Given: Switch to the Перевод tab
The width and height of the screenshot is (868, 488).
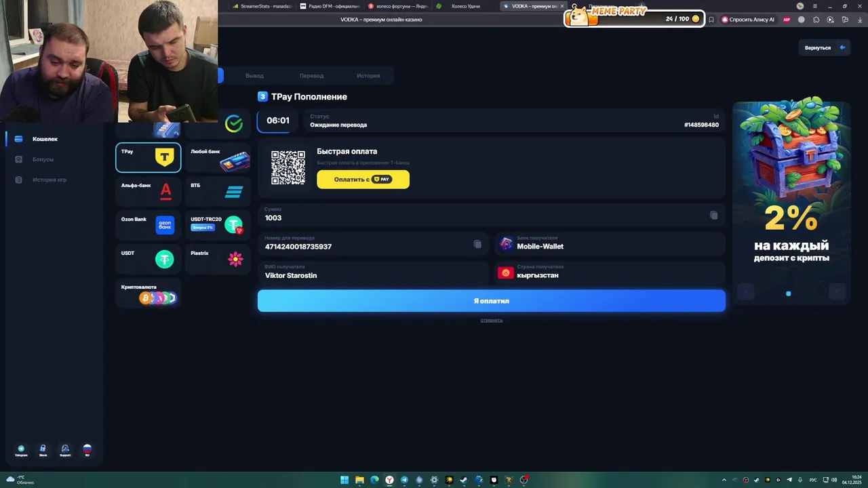Looking at the screenshot, I should pyautogui.click(x=311, y=75).
